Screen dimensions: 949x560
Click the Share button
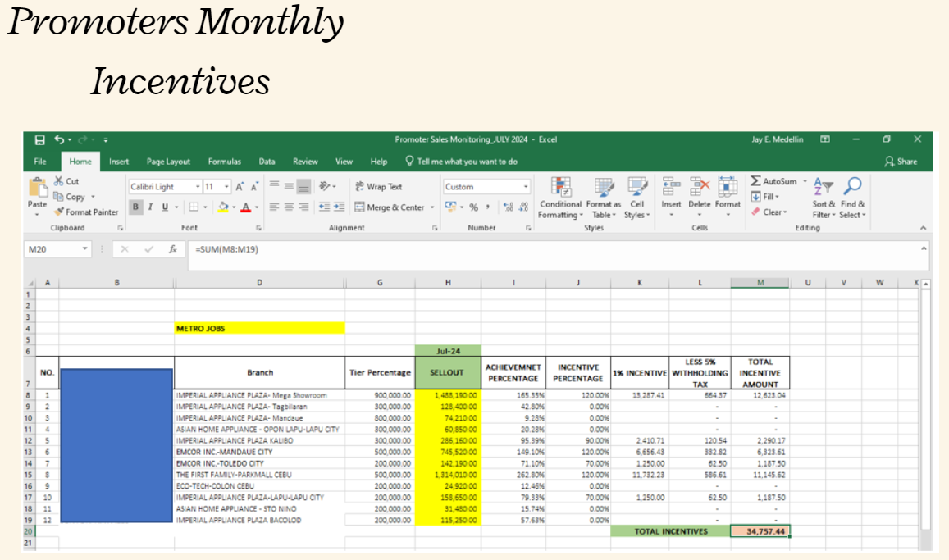coord(901,162)
